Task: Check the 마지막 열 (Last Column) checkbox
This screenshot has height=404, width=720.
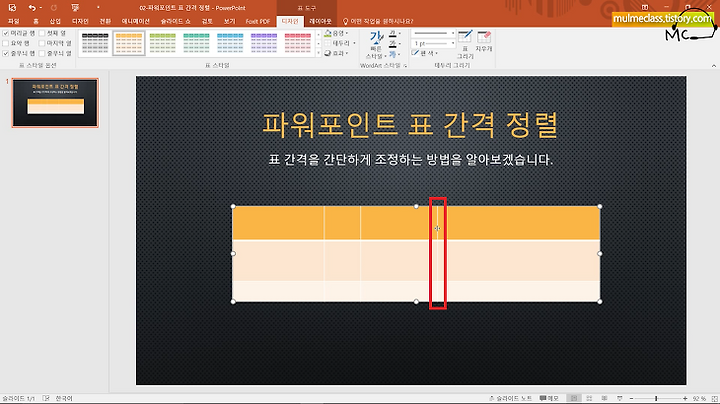Action: click(42, 43)
